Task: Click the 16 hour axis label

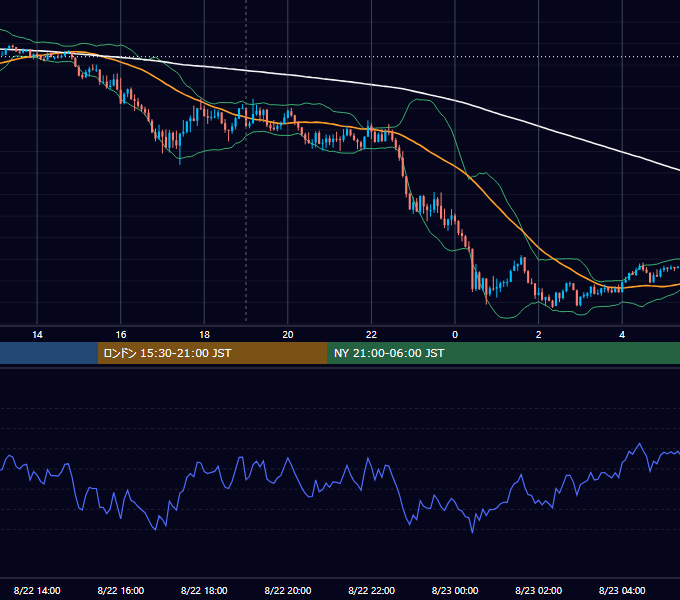Action: click(121, 335)
